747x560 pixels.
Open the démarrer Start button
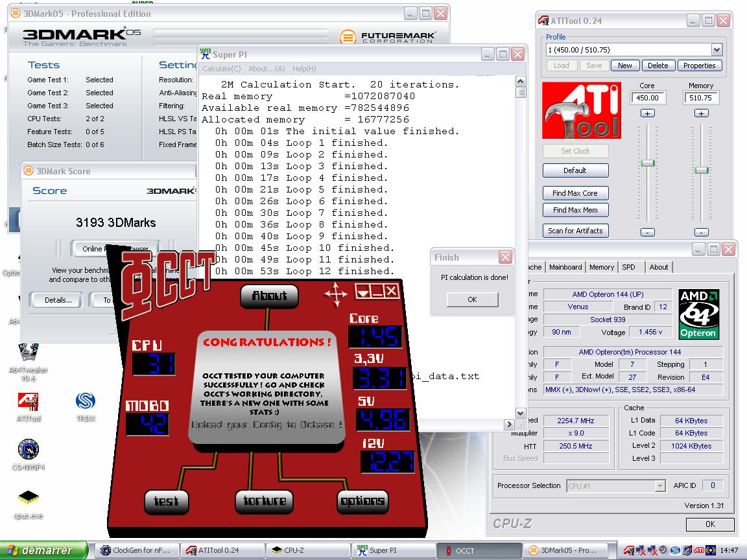(x=44, y=550)
